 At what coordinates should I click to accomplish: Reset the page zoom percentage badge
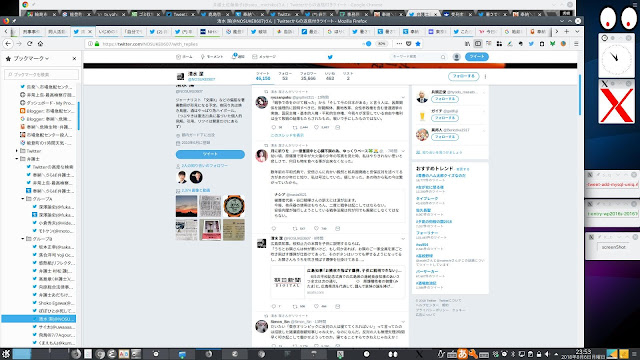tap(381, 44)
